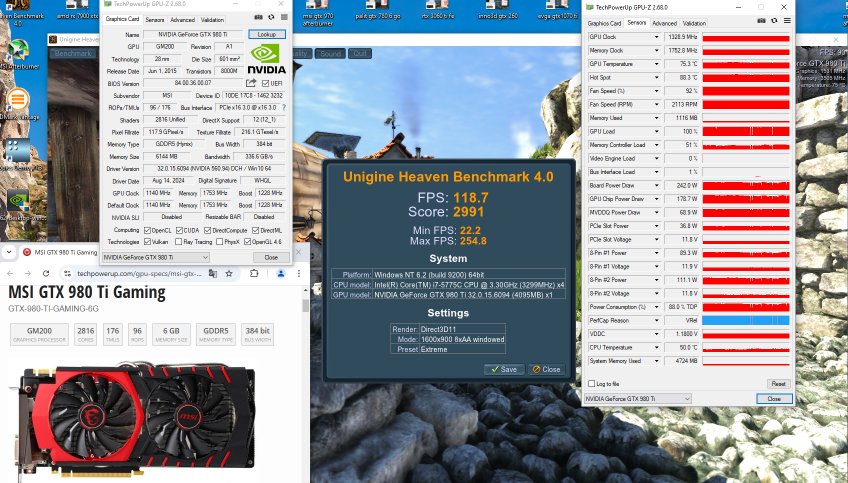Screen dimensions: 848x483
Task: Click the blue PerfCap Reason graph bar
Action: tap(746, 320)
